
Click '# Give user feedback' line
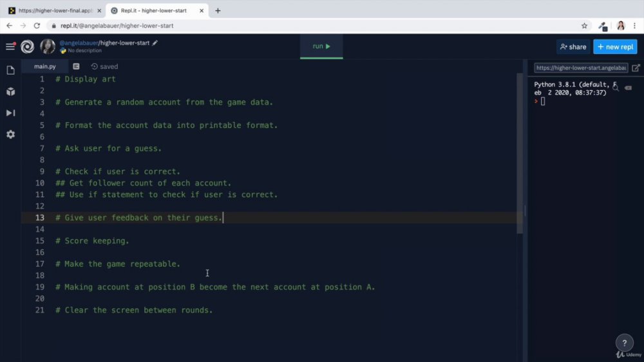coord(139,218)
